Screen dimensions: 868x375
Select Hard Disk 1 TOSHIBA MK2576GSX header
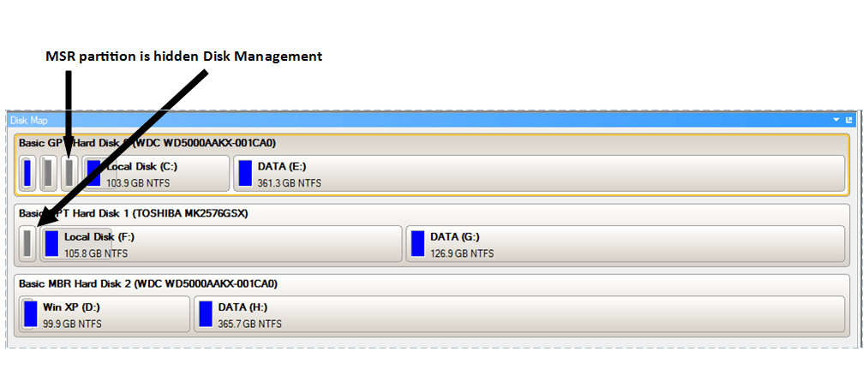(133, 213)
